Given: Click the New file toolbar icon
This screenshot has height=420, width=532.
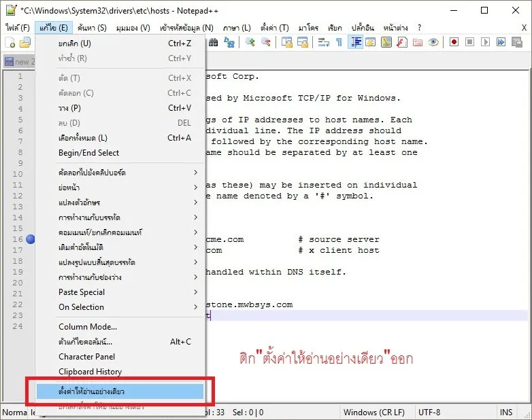Looking at the screenshot, I should [x=10, y=42].
